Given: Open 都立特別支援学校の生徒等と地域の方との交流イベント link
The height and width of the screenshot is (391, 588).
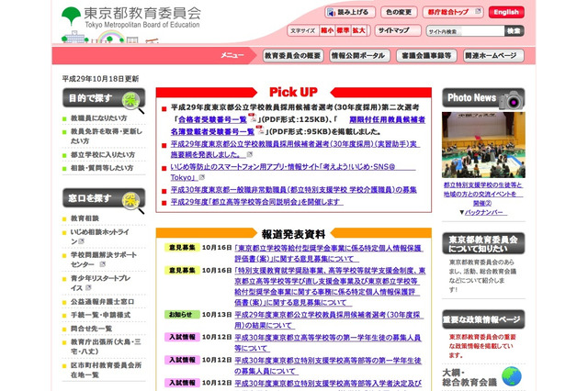Looking at the screenshot, I should click(x=483, y=194).
